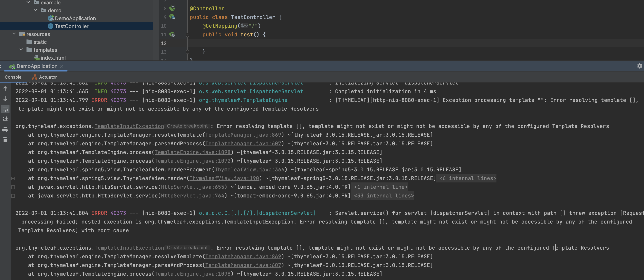The height and width of the screenshot is (280, 644).
Task: Click the @Controller annotation in the editor
Action: (207, 8)
